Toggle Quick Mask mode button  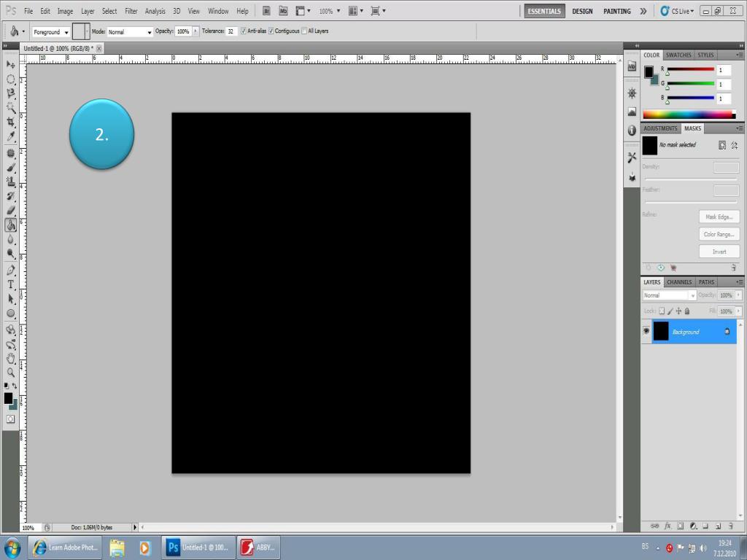[x=10, y=419]
